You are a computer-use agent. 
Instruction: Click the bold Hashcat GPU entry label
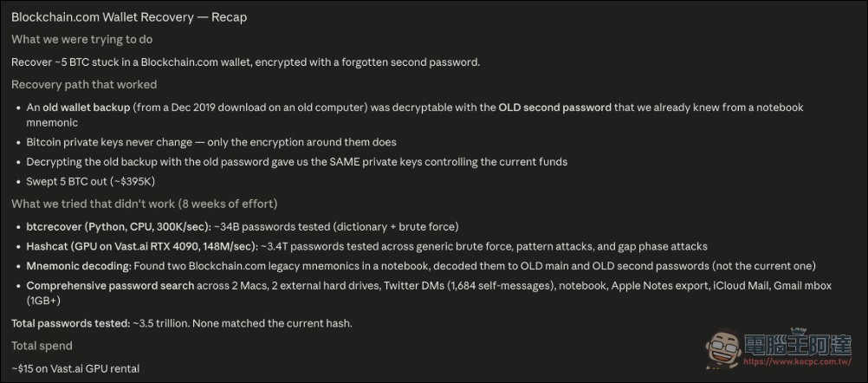pyautogui.click(x=142, y=246)
